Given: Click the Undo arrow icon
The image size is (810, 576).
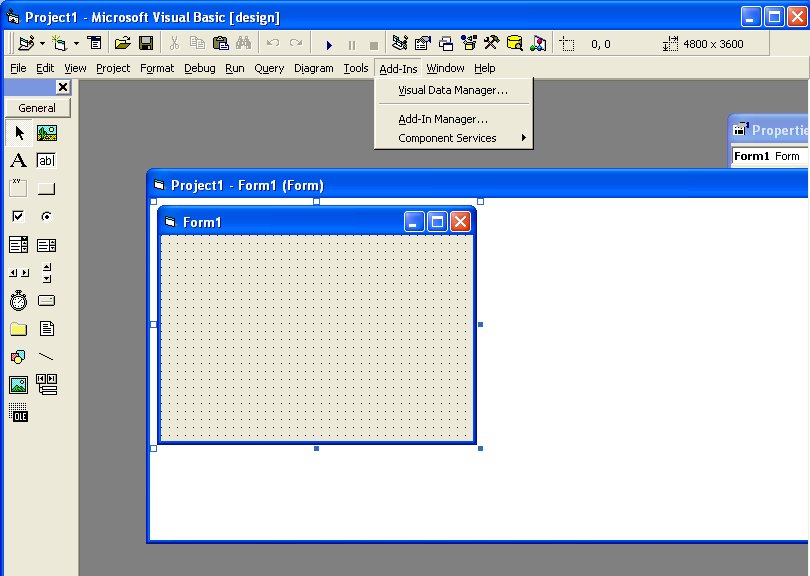Looking at the screenshot, I should (x=272, y=43).
